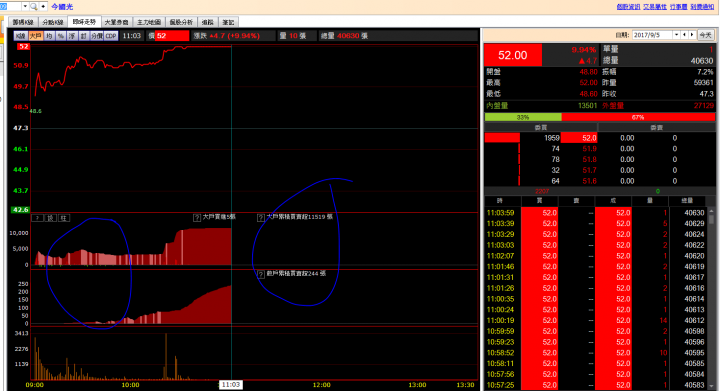Toggle the 浮 chart toolbar button

(72, 36)
